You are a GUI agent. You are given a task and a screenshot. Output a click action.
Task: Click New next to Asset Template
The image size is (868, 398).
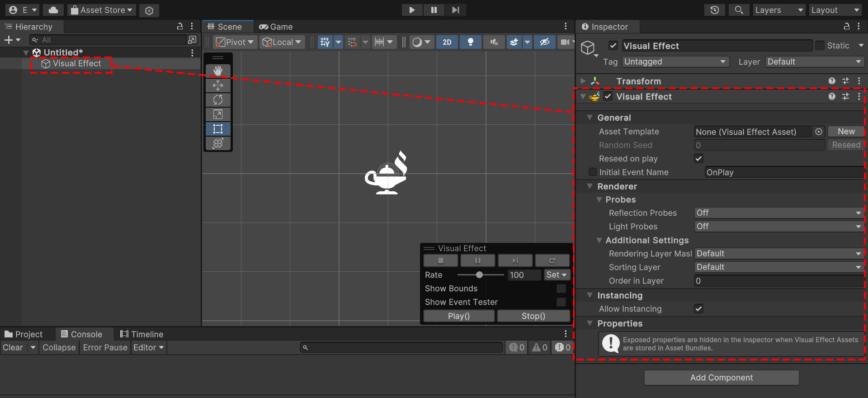pos(846,132)
